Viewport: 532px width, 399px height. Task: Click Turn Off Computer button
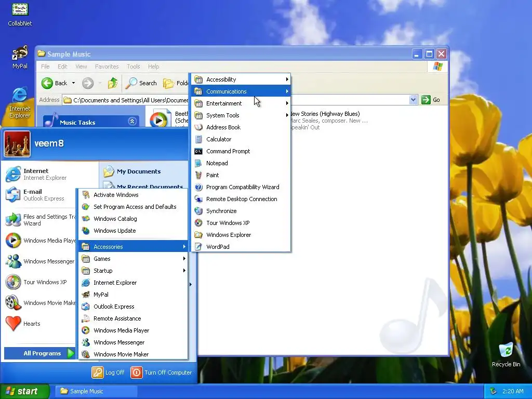(161, 373)
